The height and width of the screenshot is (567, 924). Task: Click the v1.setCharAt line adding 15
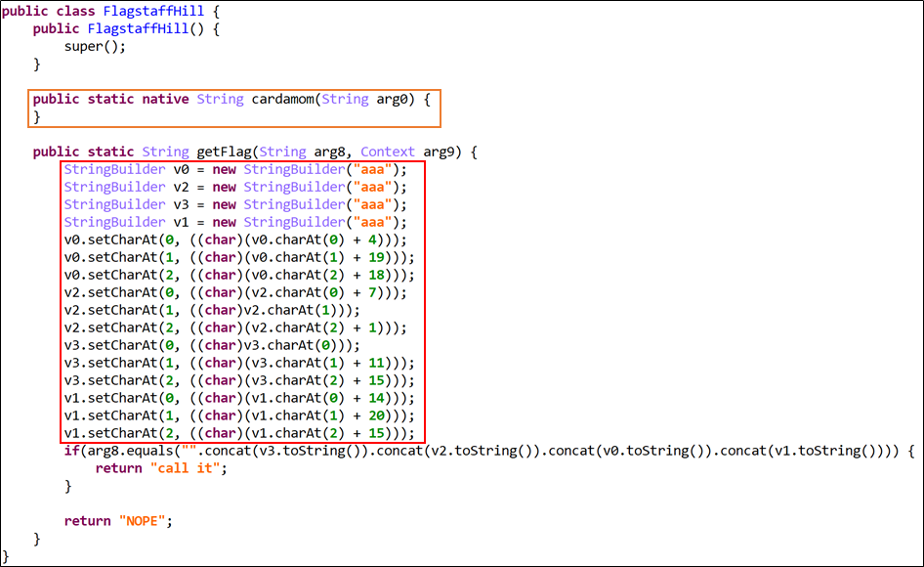click(x=239, y=434)
